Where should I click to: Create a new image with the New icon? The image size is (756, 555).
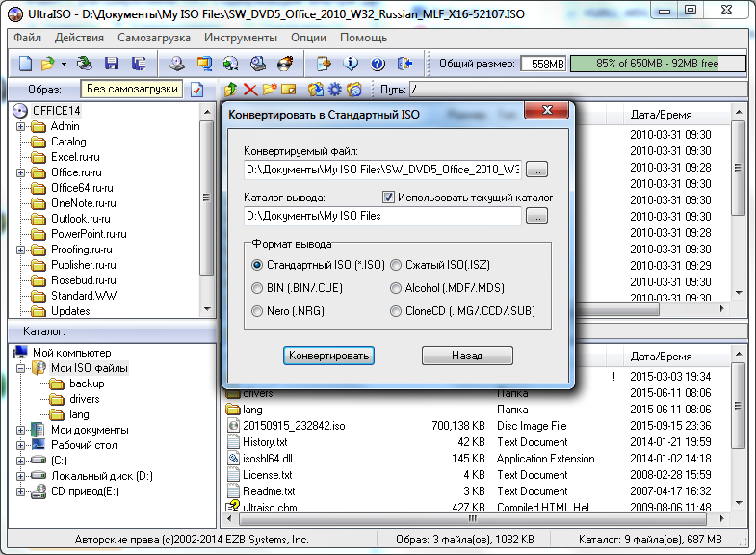click(25, 64)
